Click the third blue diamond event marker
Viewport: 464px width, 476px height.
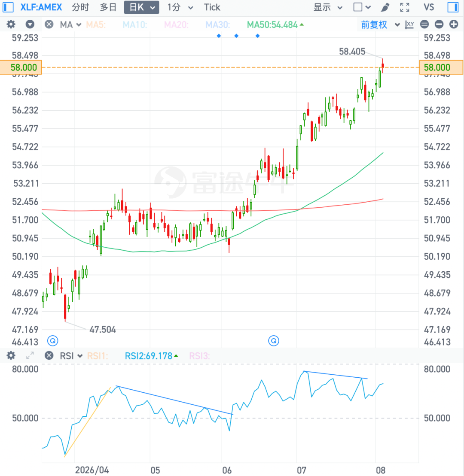(258, 36)
